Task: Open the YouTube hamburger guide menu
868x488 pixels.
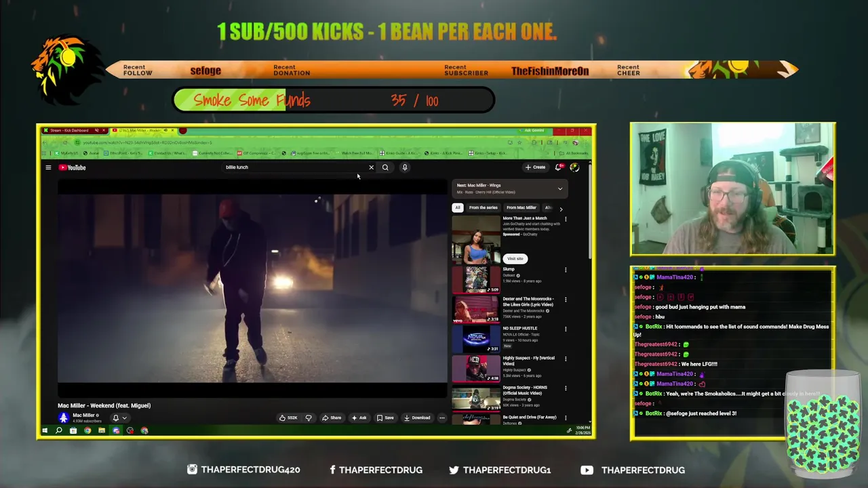Action: 48,167
